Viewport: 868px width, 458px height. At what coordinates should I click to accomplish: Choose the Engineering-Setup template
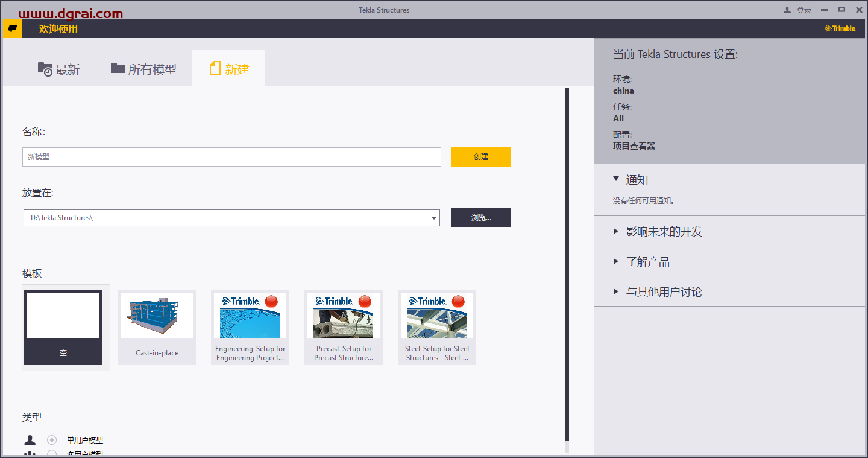[x=250, y=328]
